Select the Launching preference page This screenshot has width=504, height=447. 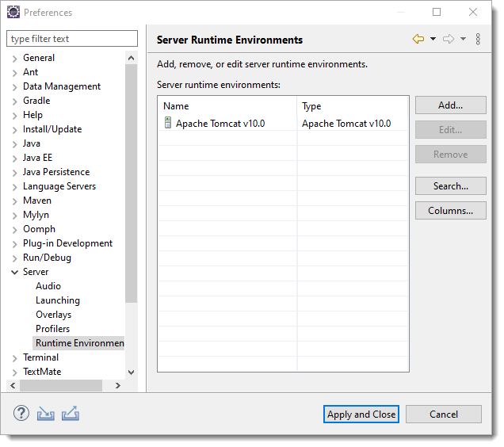58,300
